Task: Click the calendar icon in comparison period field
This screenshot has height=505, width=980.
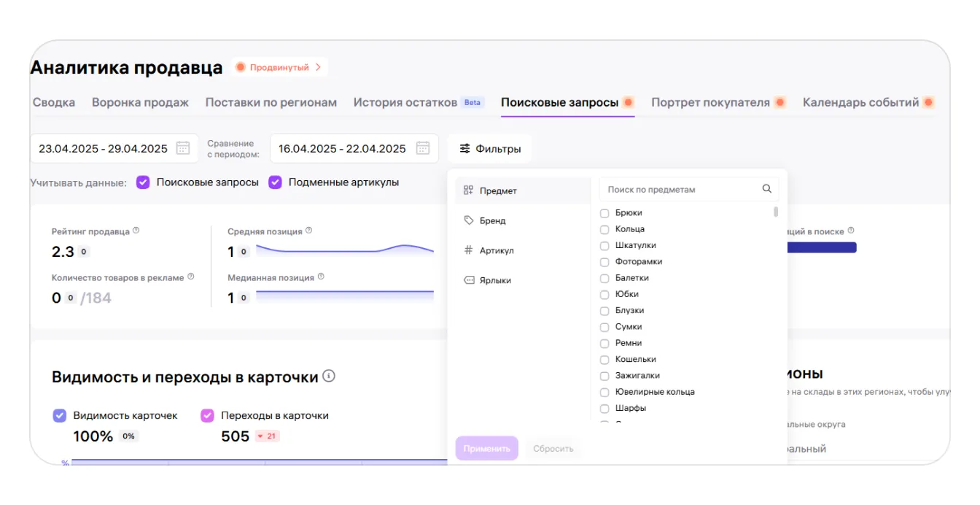Action: (x=423, y=148)
